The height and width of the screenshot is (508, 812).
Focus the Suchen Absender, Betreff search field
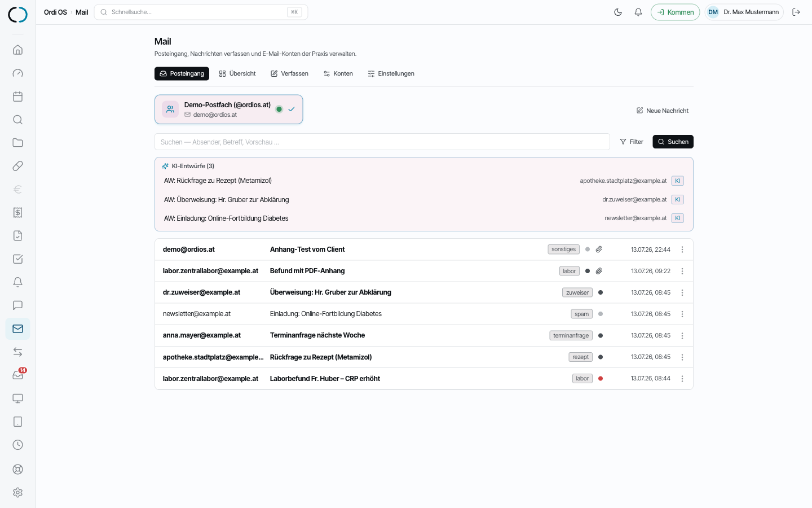382,142
